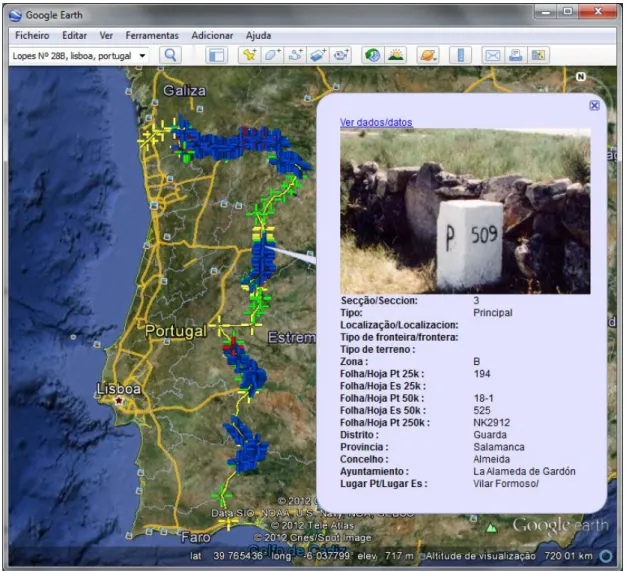This screenshot has width=626, height=571.
Task: Show historical imagery clock icon
Action: click(373, 55)
